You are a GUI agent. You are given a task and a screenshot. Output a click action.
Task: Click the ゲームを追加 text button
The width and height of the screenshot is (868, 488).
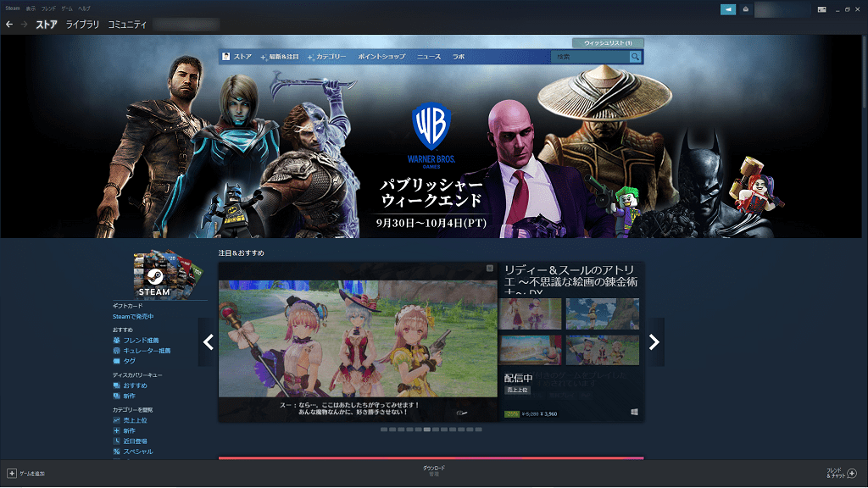pos(32,474)
